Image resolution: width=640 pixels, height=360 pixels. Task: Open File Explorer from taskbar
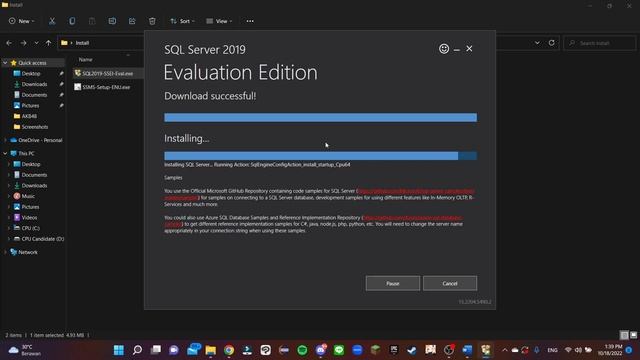click(211, 350)
